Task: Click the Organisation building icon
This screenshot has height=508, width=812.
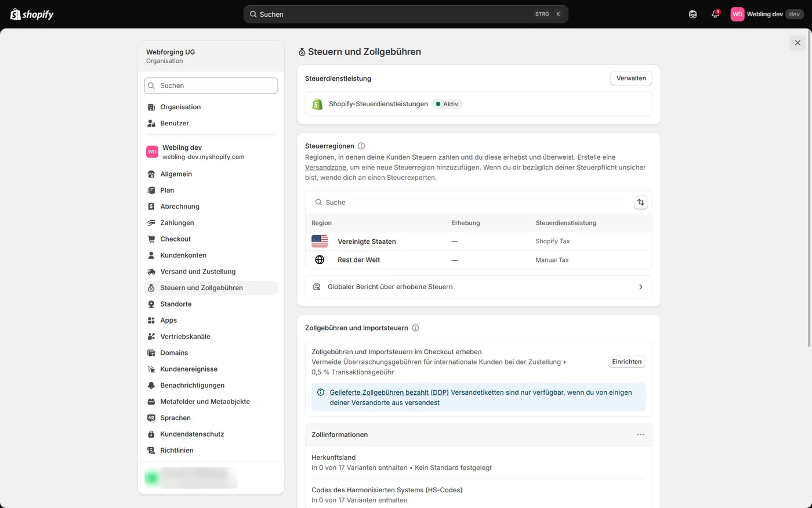Action: pyautogui.click(x=151, y=107)
